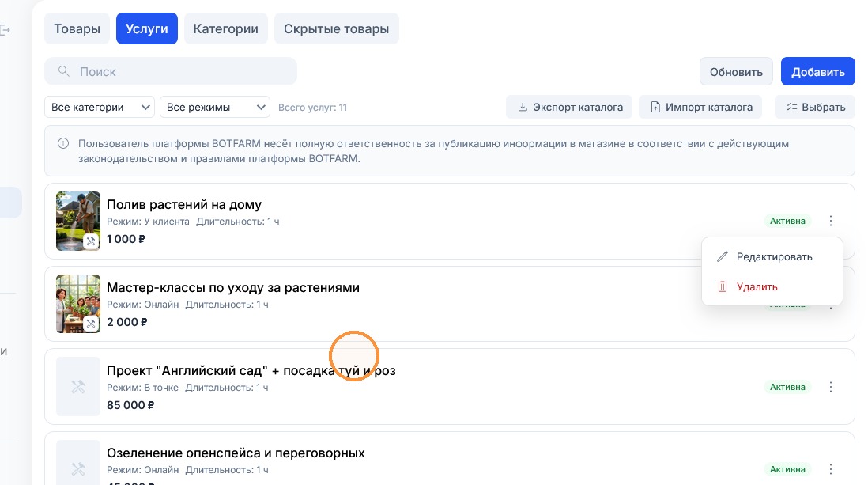Viewport: 868px width, 485px height.
Task: Click the 2 000 ₽ price
Action: (x=126, y=322)
